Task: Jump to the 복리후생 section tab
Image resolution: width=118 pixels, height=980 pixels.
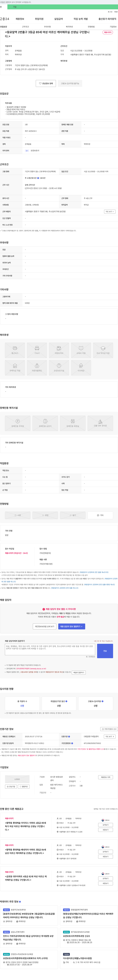Action: (x=69, y=27)
